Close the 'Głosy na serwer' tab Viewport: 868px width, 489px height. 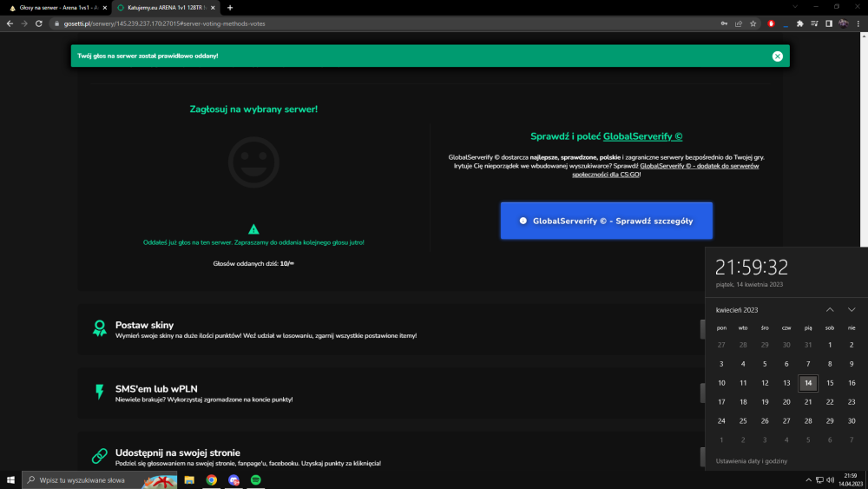(x=105, y=8)
